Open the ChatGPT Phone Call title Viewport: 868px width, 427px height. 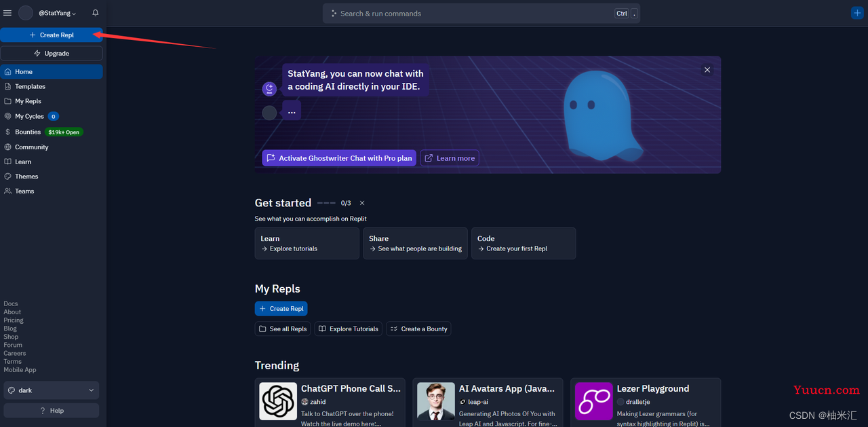(351, 388)
